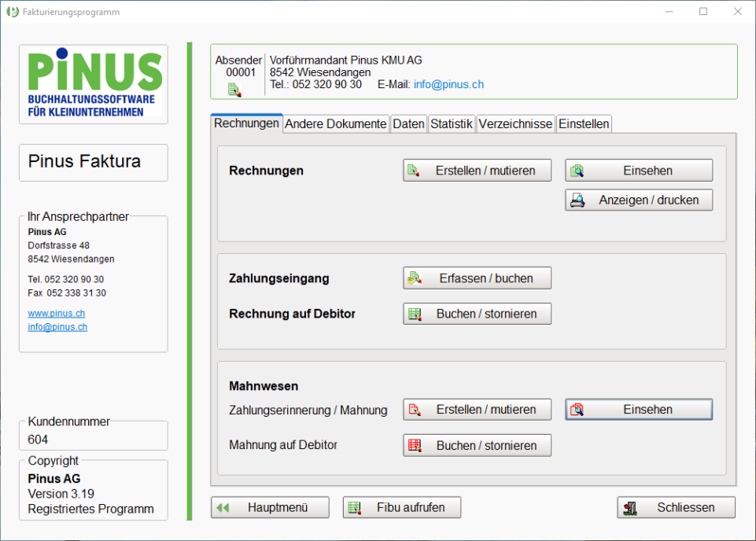Click Erfassen / buchen for Zahlungseingang
The image size is (756, 541).
[x=477, y=278]
